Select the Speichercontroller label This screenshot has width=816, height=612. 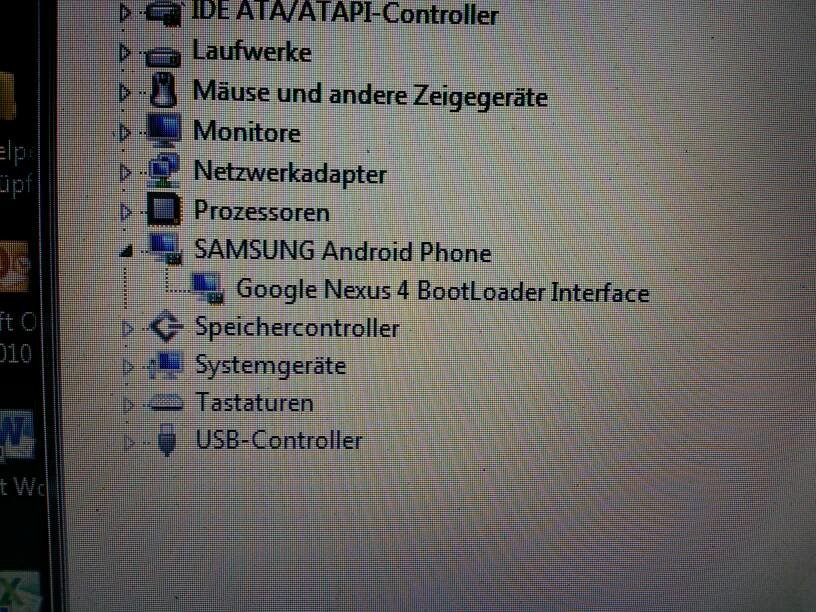[297, 328]
